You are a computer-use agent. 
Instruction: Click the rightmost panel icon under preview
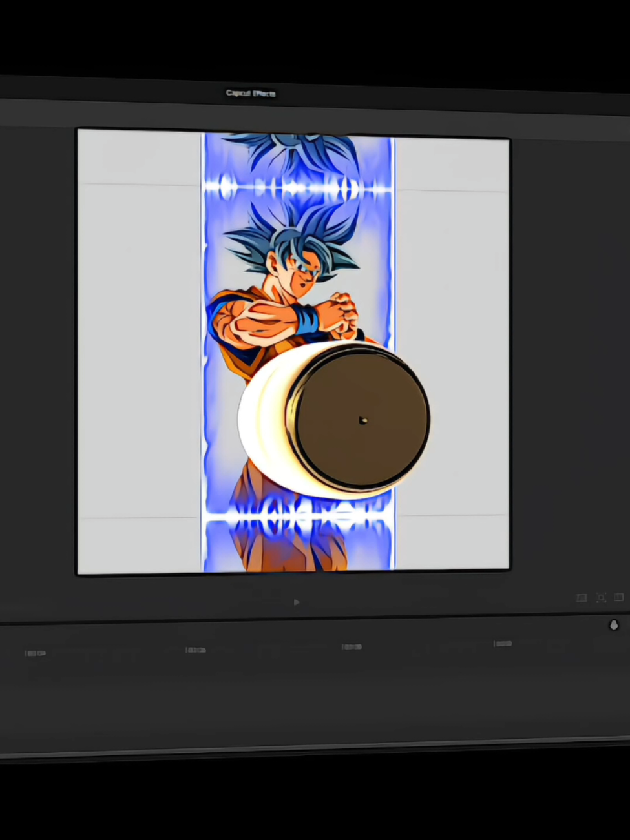click(x=619, y=598)
